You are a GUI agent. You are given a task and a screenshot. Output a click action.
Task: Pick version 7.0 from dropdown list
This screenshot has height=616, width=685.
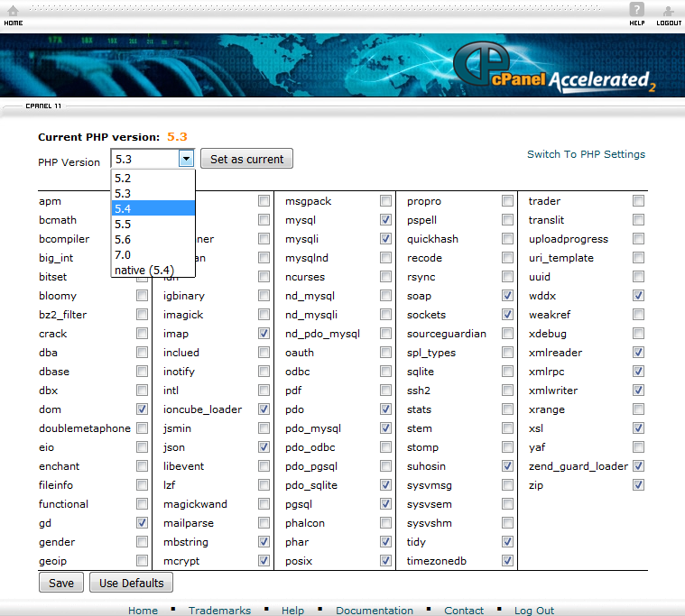coord(123,254)
